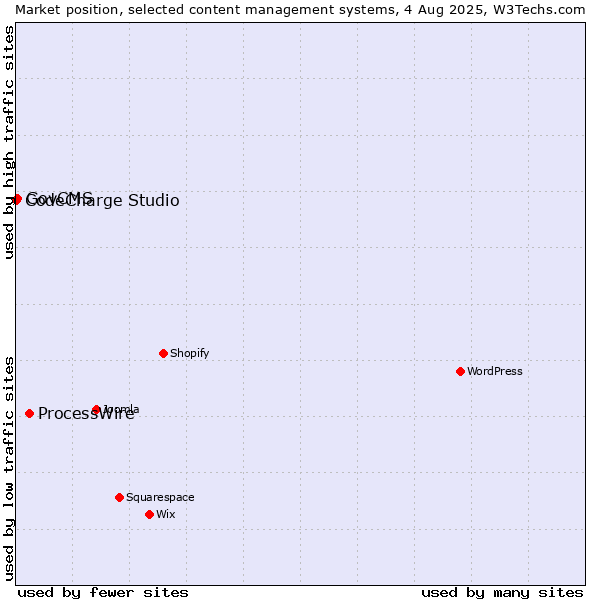Image resolution: width=600 pixels, height=600 pixels.
Task: Click the 'used by high traffic sites' axis label
Action: tap(8, 142)
